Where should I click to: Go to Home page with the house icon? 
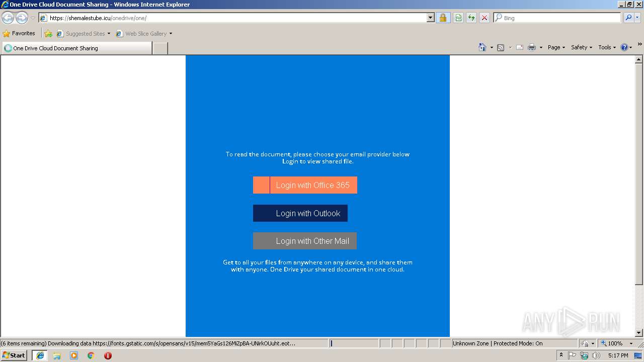pos(482,47)
